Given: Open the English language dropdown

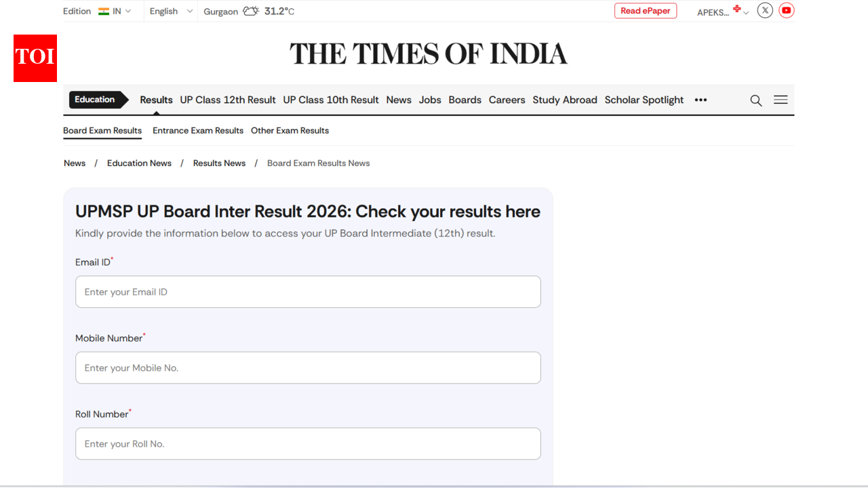Looking at the screenshot, I should (170, 11).
